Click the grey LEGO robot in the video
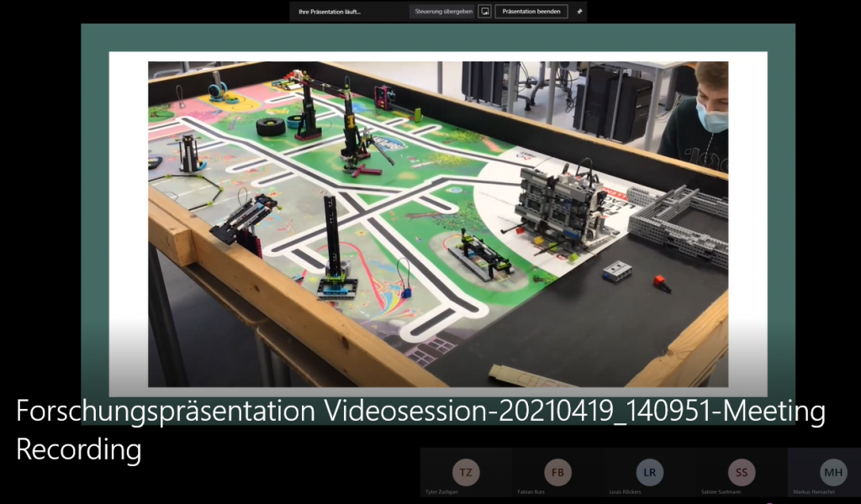The image size is (861, 504). (x=561, y=203)
